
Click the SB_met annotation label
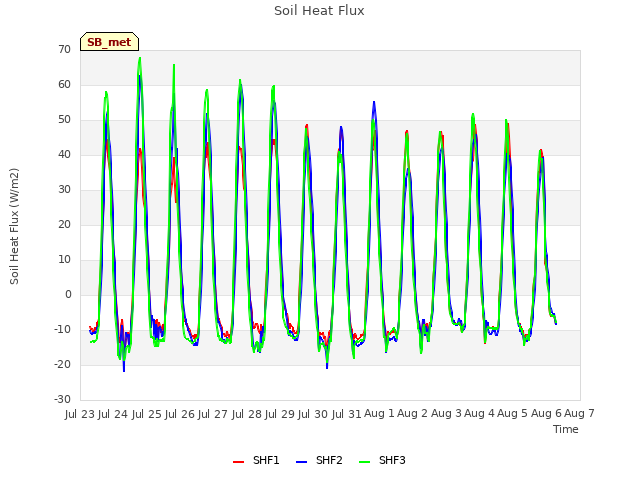(109, 42)
